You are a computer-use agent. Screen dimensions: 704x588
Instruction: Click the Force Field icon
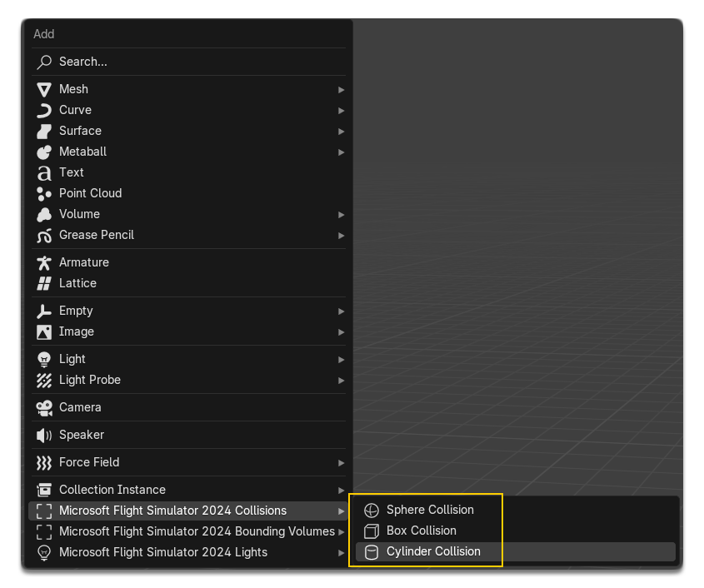click(43, 462)
